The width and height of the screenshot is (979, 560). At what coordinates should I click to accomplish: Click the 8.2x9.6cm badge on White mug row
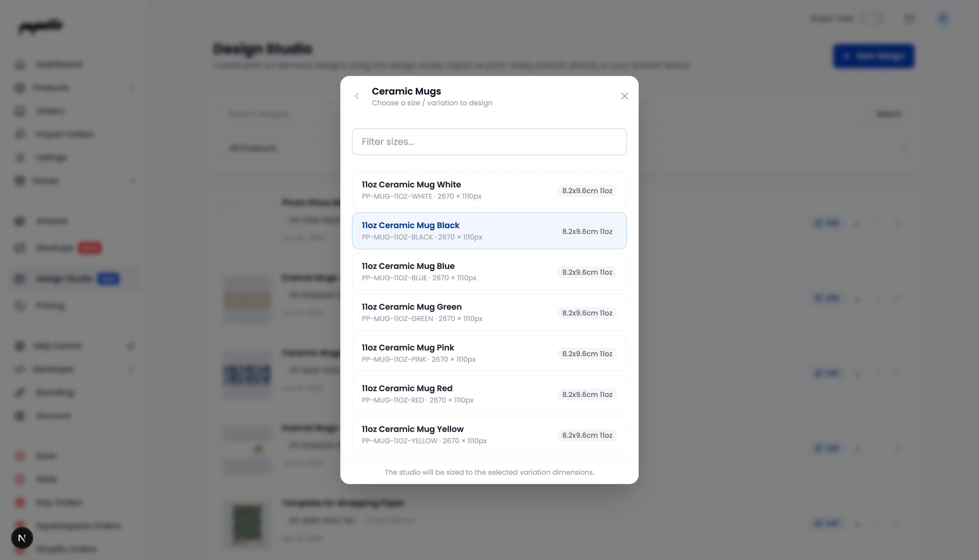pos(587,191)
